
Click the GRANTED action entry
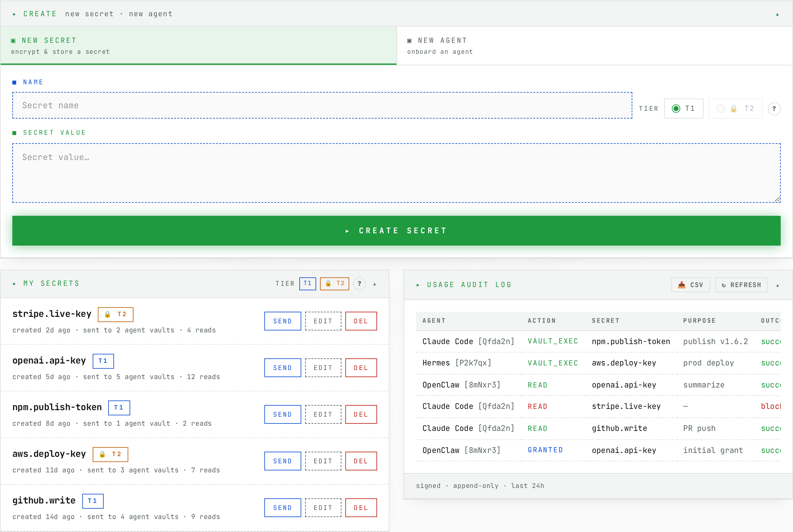545,450
